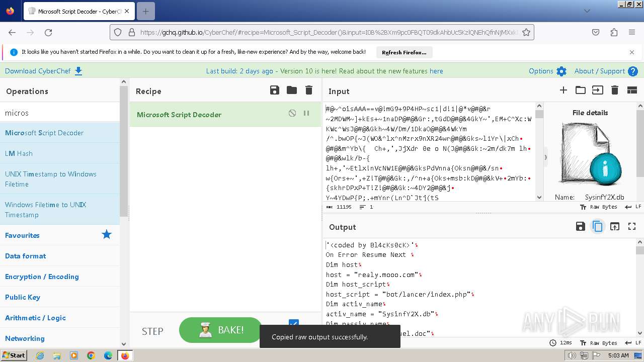Switch to the Microsoft Script Decoder tab
Viewport: 644px width, 362px height.
[x=80, y=11]
